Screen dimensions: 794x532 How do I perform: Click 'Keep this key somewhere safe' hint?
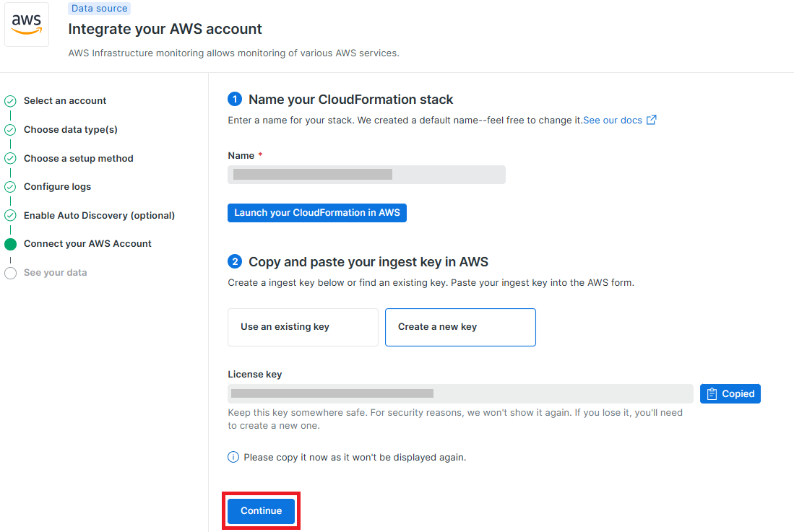click(x=455, y=419)
